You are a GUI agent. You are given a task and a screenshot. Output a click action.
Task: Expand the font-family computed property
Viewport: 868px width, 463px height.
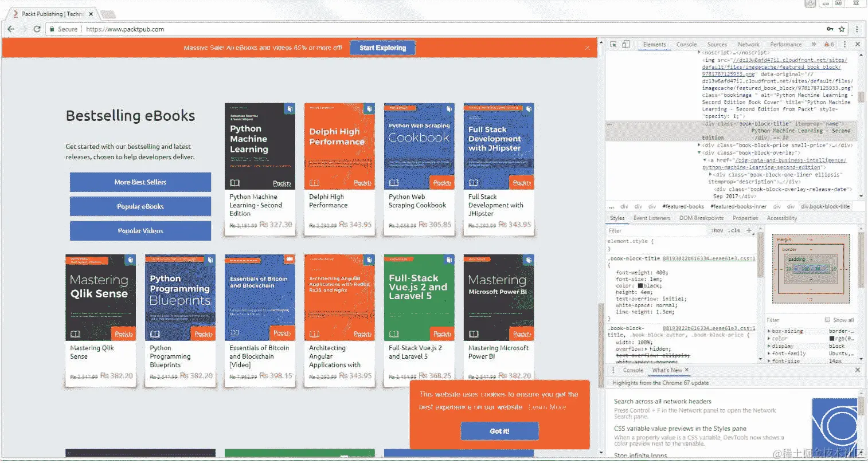(x=769, y=354)
